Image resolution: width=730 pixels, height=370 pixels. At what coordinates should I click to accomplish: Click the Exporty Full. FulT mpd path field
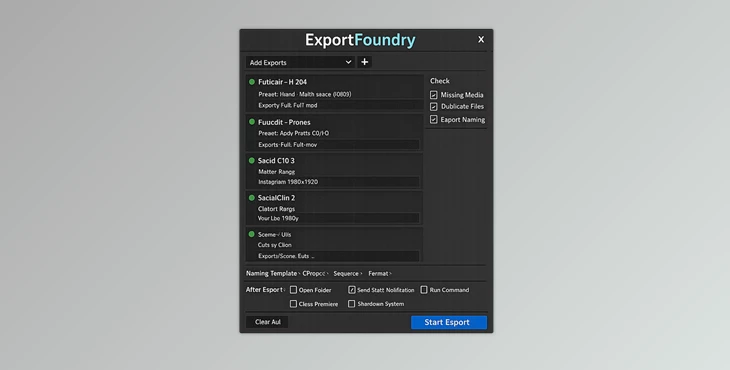pyautogui.click(x=340, y=105)
